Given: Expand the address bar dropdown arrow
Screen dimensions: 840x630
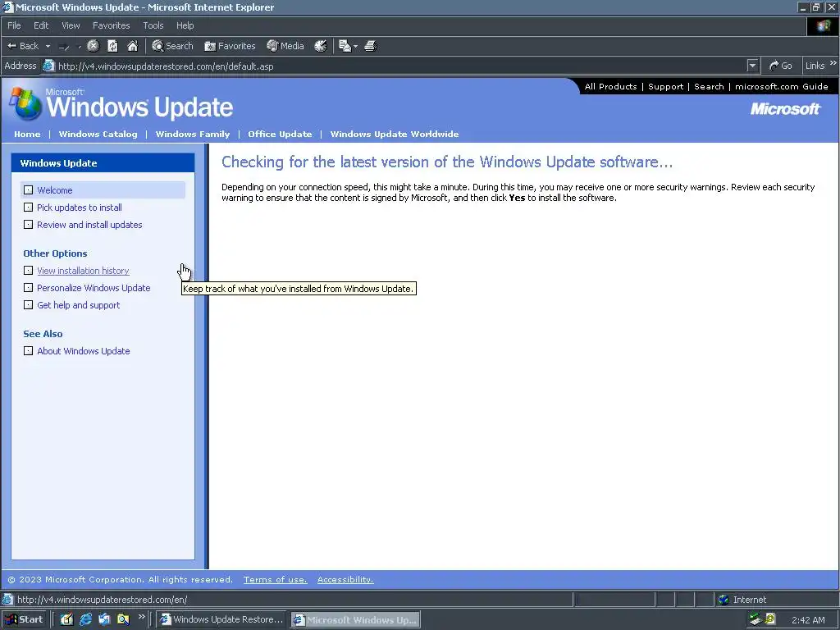Looking at the screenshot, I should coord(752,66).
